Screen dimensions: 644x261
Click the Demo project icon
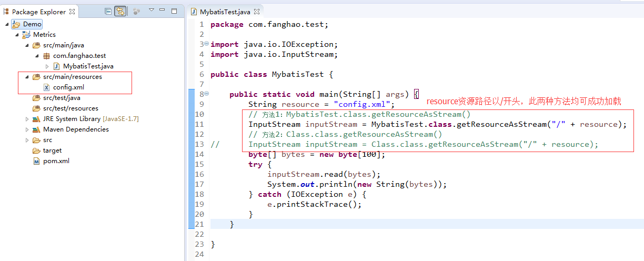click(x=16, y=24)
